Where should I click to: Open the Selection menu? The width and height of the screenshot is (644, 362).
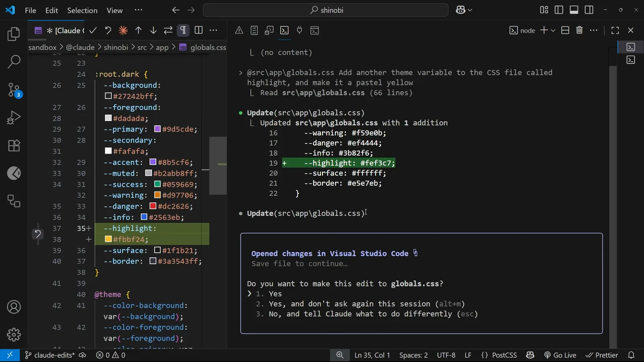[82, 10]
